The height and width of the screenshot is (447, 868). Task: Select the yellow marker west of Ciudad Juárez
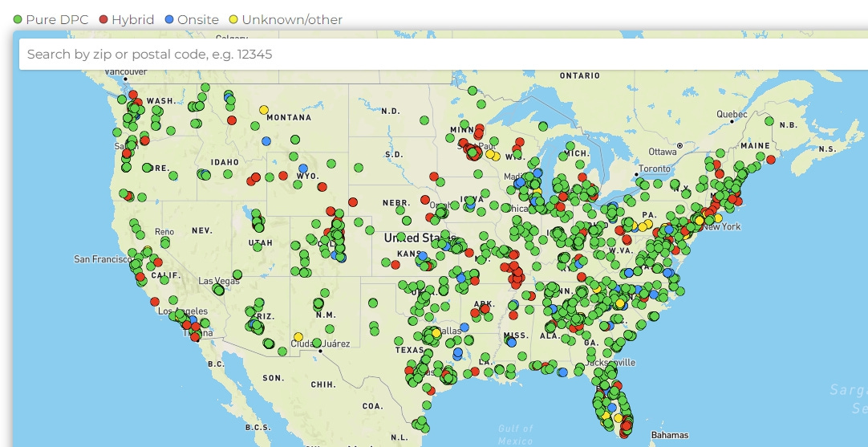298,337
